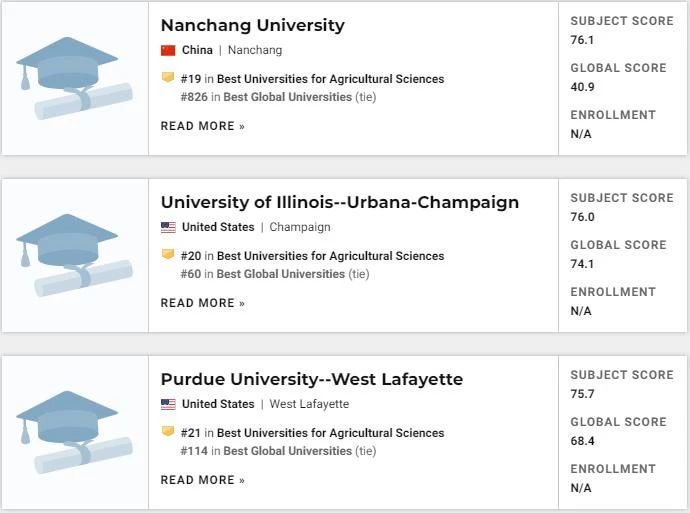Click the #20 ranking badge icon
This screenshot has height=513, width=690.
coord(168,255)
